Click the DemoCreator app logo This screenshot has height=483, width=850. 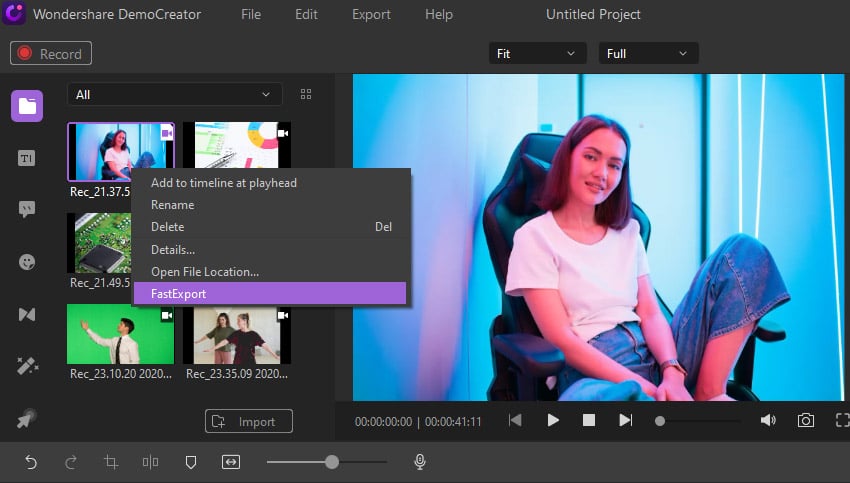click(14, 14)
